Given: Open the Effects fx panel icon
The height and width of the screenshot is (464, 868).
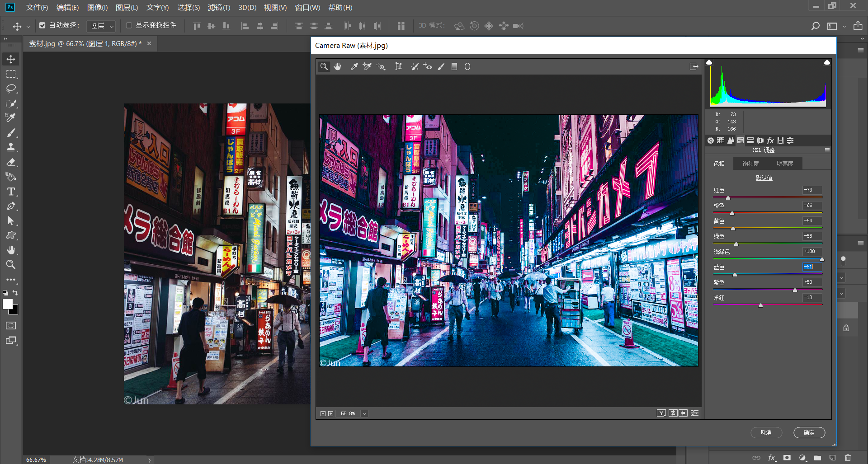Looking at the screenshot, I should tap(770, 141).
